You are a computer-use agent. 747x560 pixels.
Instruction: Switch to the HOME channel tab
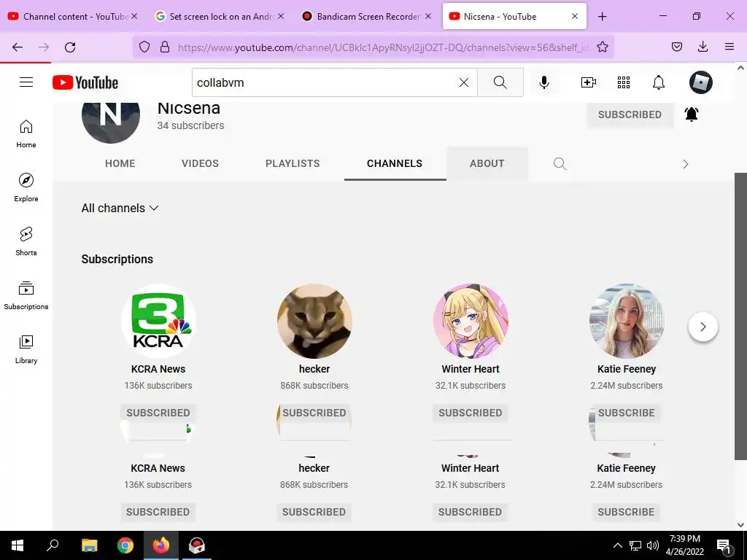click(120, 163)
